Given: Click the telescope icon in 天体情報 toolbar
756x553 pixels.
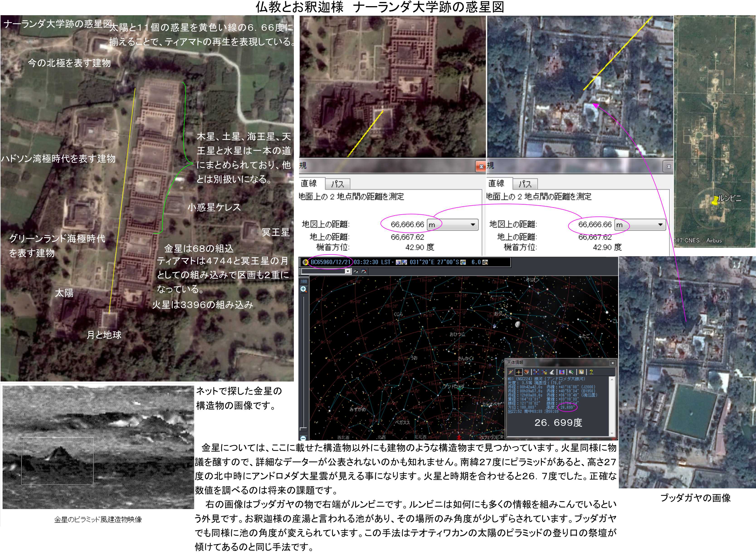Looking at the screenshot, I should pos(552,372).
